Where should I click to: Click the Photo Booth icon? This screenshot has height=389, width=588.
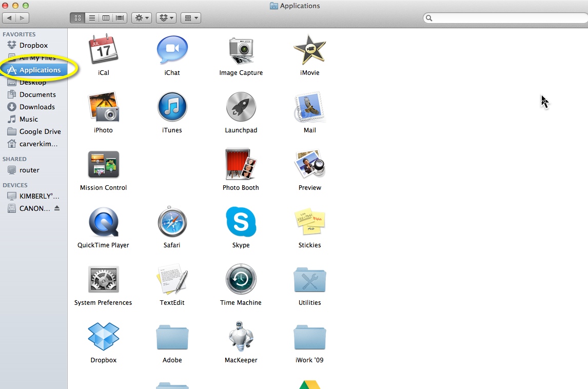(x=241, y=164)
